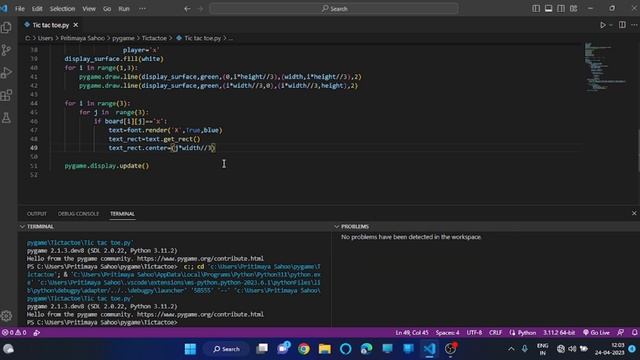Go back with the navigation arrow

coord(187,9)
